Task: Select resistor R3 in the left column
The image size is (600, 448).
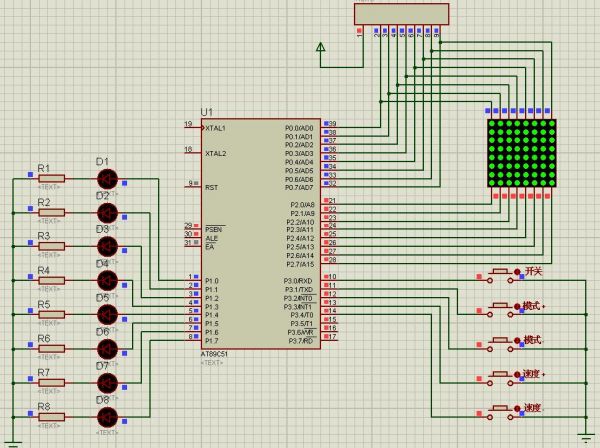Action: tap(50, 247)
